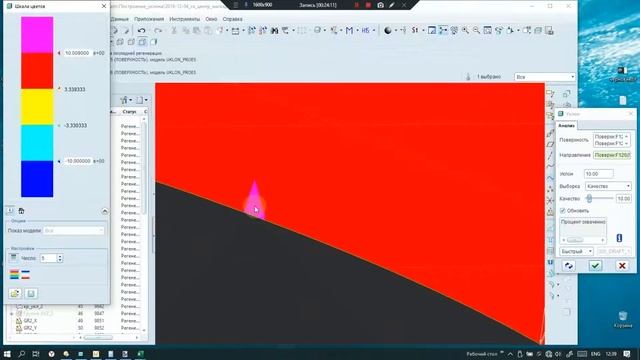
Task: Click the refit view icon
Action: [x=487, y=31]
